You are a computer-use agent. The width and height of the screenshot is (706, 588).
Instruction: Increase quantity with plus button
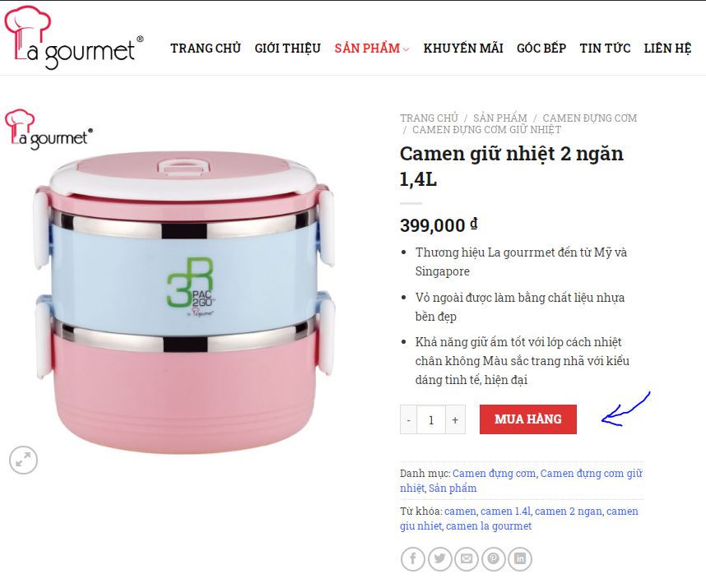click(455, 419)
